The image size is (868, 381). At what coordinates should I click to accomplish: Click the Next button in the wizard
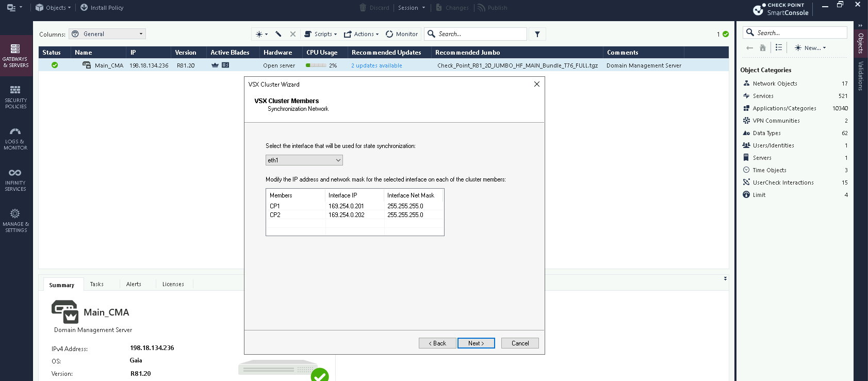click(476, 343)
